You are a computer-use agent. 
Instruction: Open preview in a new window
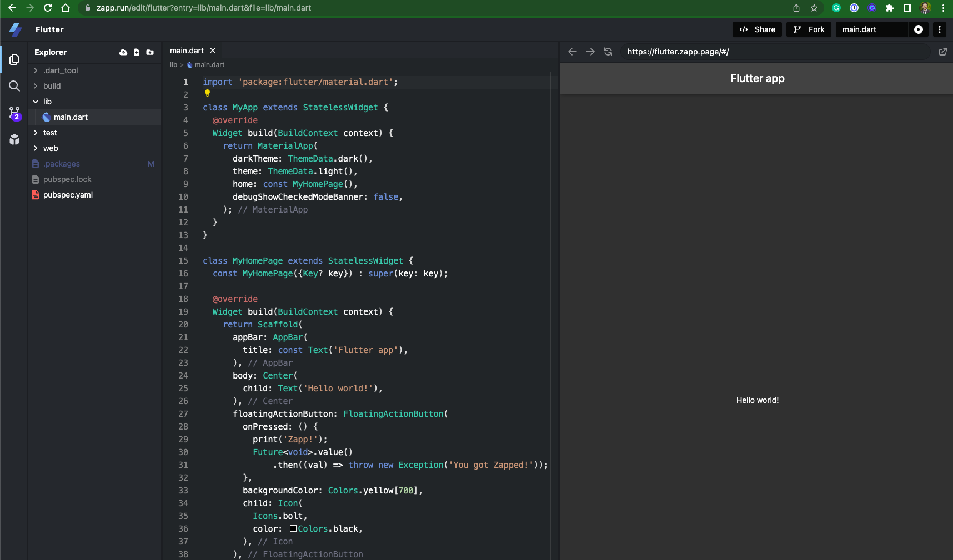pos(942,52)
